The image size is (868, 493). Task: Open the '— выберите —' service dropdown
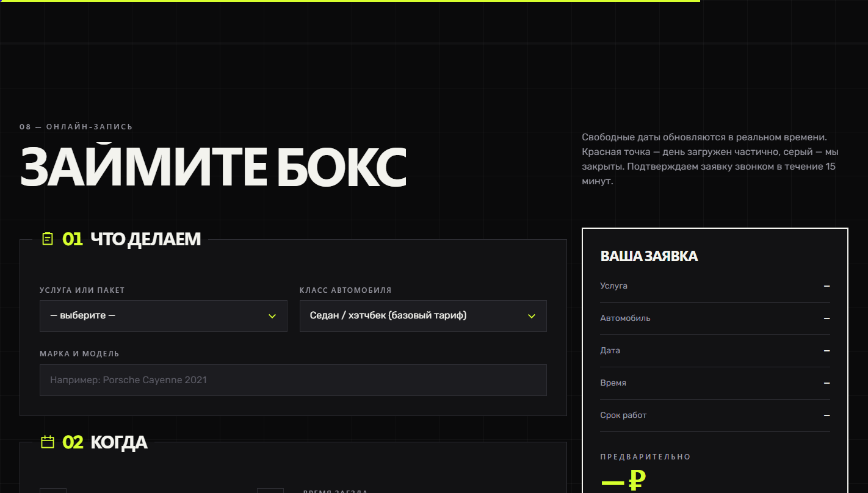[x=164, y=316]
